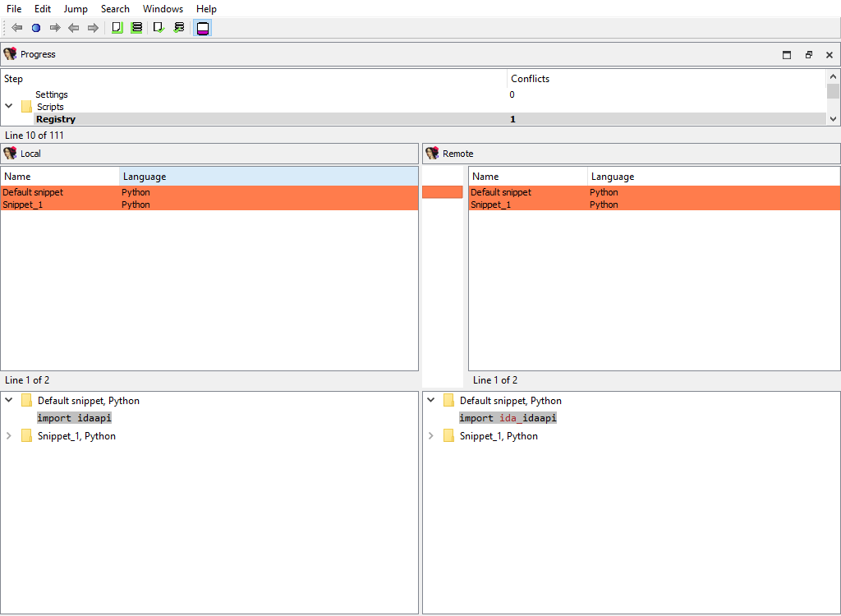
Task: Click the blue circle toolbar icon
Action: [36, 28]
